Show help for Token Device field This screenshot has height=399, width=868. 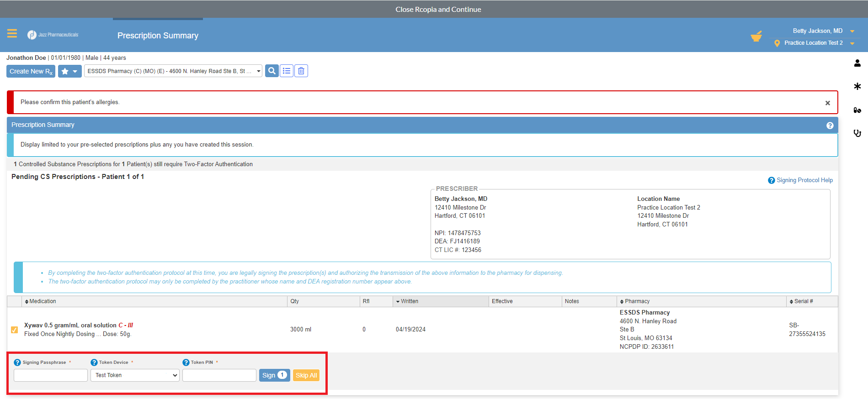click(94, 362)
